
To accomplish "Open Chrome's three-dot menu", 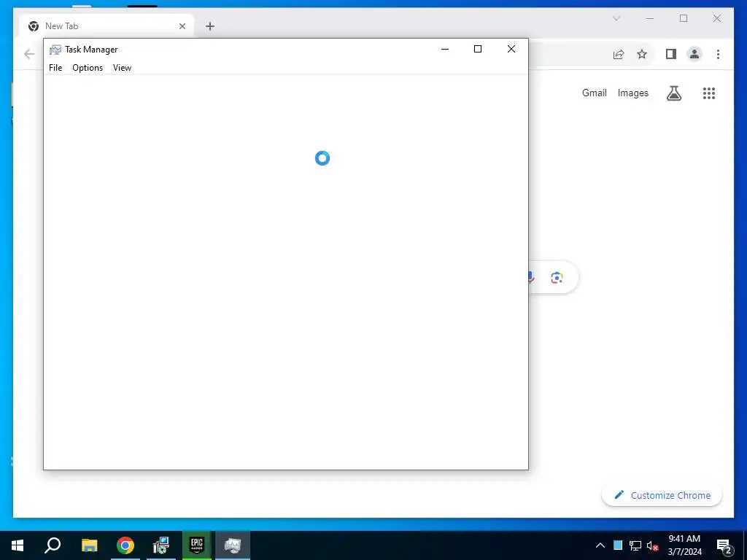I will click(718, 54).
